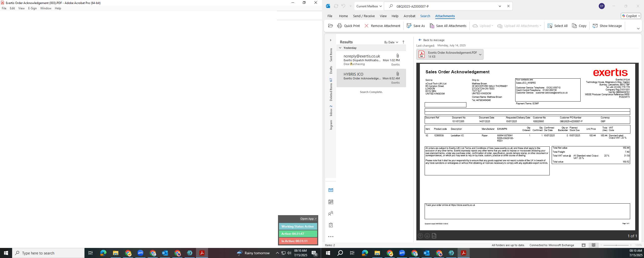This screenshot has width=644, height=258.
Task: Open the Tasks module icon
Action: [x=331, y=225]
